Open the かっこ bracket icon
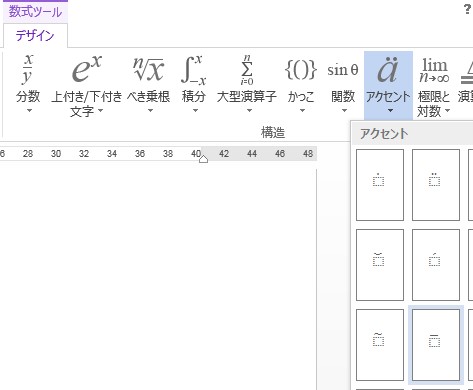Viewport: 473px width, 390px height. click(301, 70)
